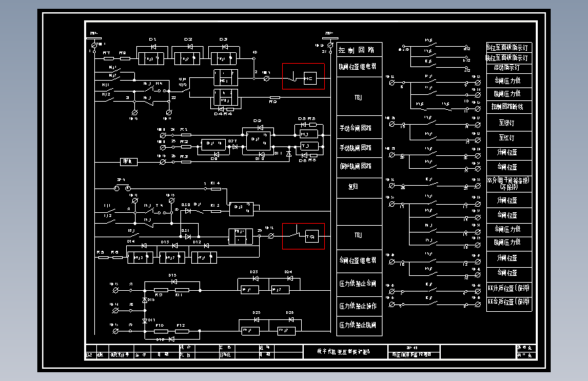Click the 合位至面板指示灯 label
The height and width of the screenshot is (381, 588).
[x=507, y=47]
